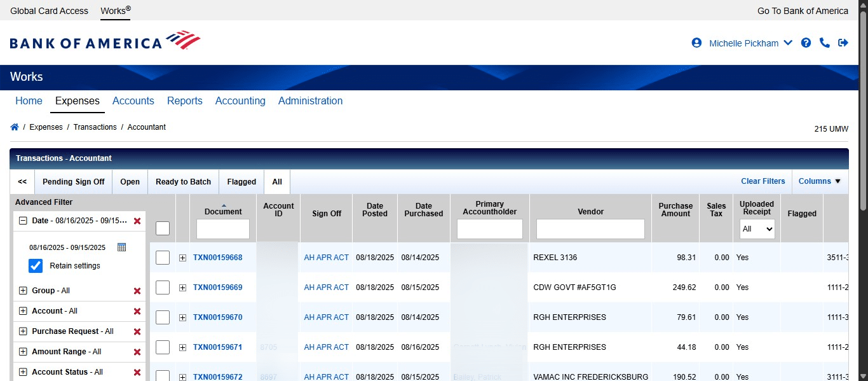Screen dimensions: 868x381
Task: Click the logout icon
Action: point(843,43)
